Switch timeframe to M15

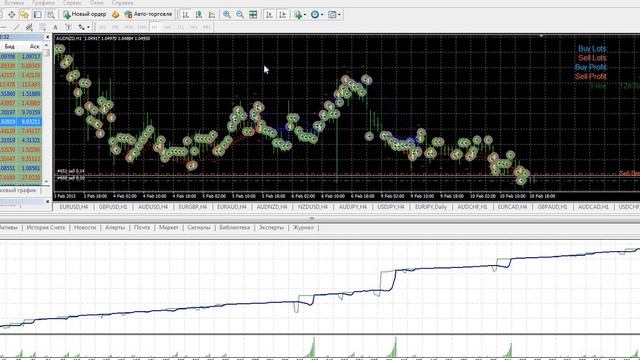coord(128,27)
